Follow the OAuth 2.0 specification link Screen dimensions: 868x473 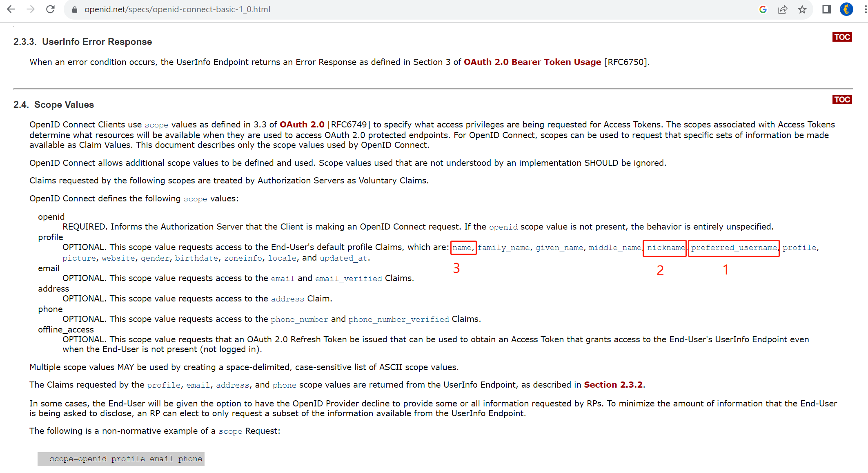coord(302,125)
